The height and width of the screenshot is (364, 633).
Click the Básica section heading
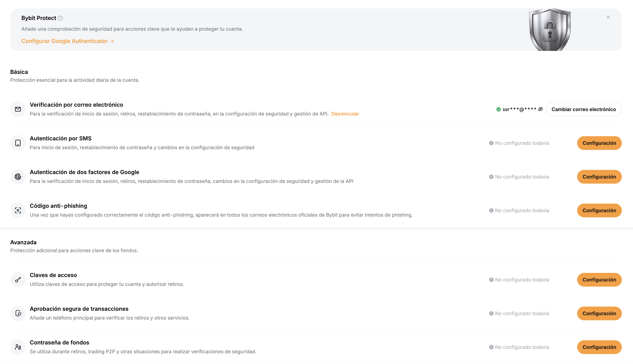19,72
